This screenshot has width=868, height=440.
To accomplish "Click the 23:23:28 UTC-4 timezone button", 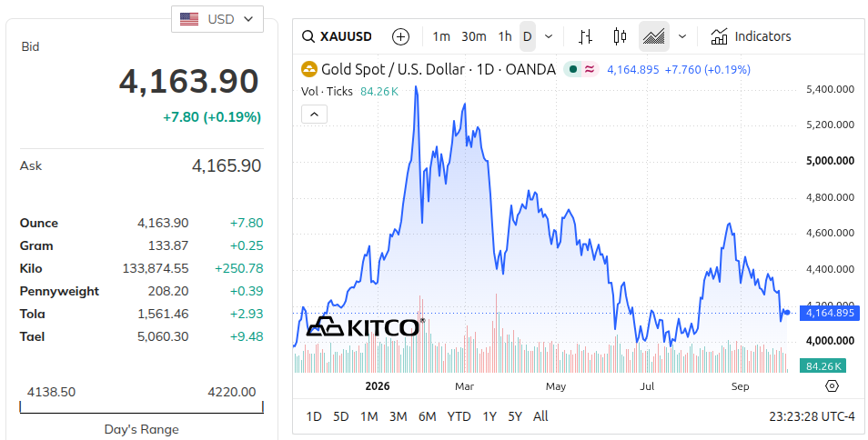I will pos(812,416).
